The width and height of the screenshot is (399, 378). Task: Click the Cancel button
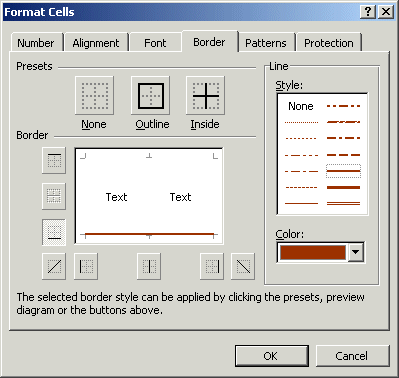[352, 356]
